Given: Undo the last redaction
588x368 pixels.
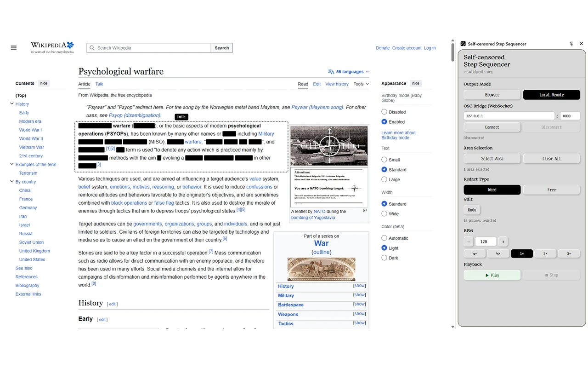Looking at the screenshot, I should coord(472,210).
